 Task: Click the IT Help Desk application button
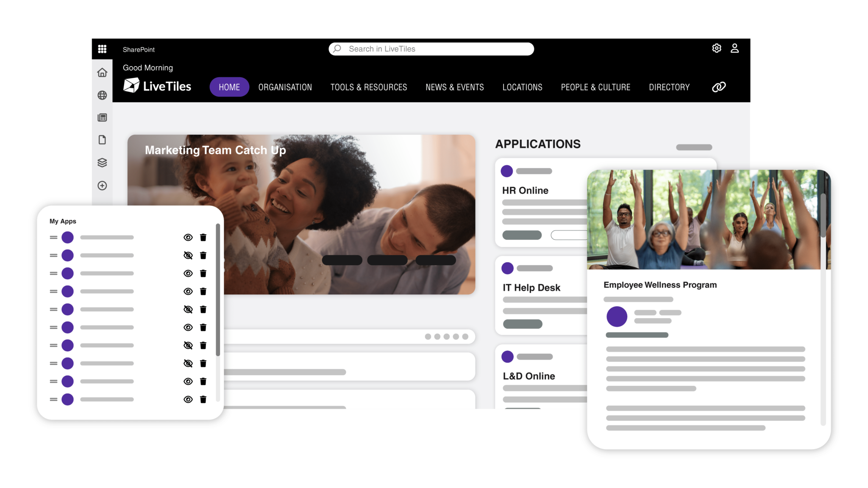531,287
